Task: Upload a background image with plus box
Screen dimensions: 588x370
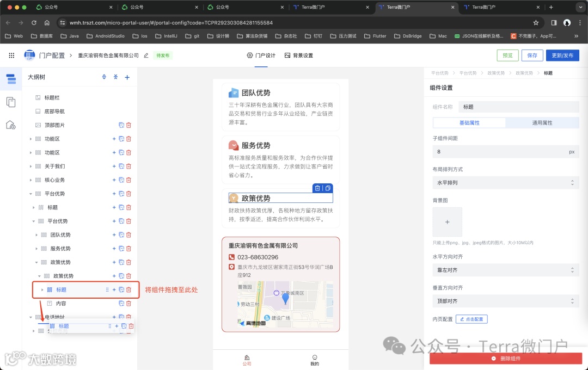Action: click(x=448, y=222)
